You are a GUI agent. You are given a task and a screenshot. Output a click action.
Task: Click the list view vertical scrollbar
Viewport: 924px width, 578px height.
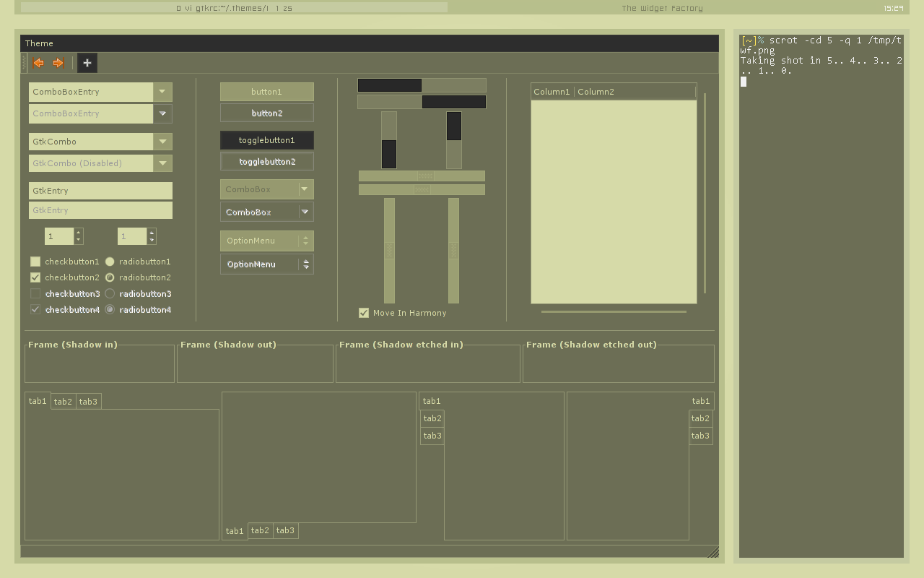[705, 194]
